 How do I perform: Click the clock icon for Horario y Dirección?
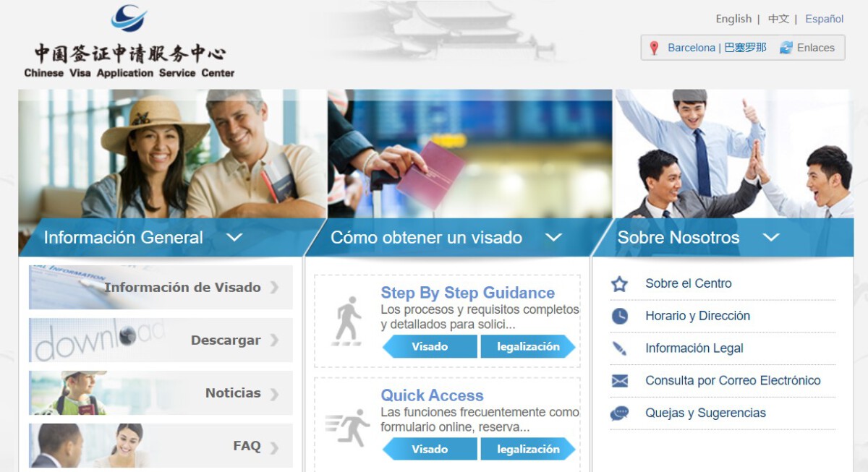[x=620, y=316]
